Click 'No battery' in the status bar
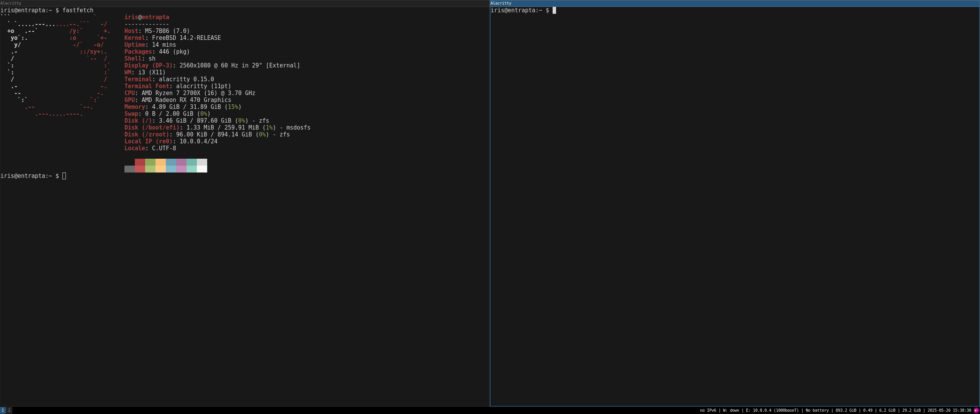Viewport: 980px width, 414px height. coord(817,411)
